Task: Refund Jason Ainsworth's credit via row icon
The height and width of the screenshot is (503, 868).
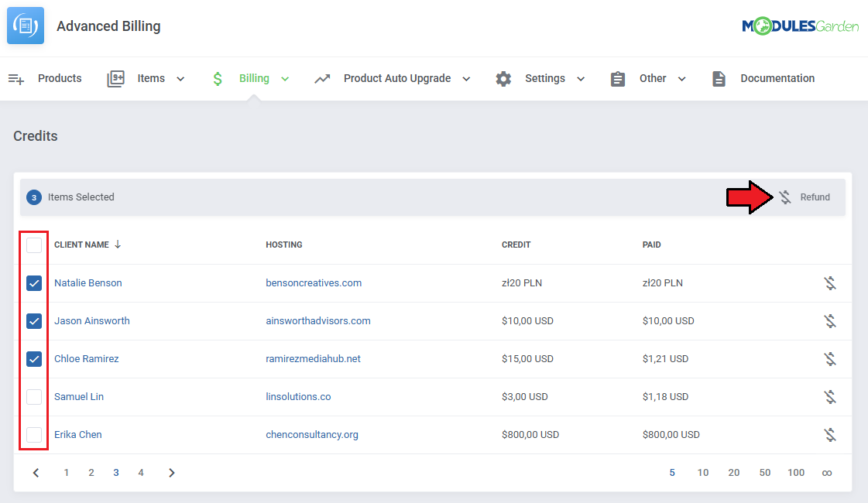Action: point(830,321)
